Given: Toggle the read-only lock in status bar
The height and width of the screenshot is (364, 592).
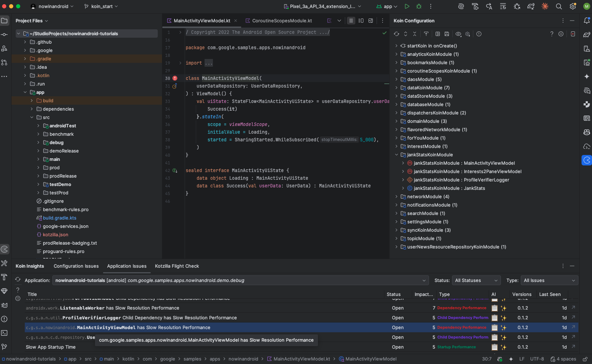Looking at the screenshot, I should [x=585, y=359].
